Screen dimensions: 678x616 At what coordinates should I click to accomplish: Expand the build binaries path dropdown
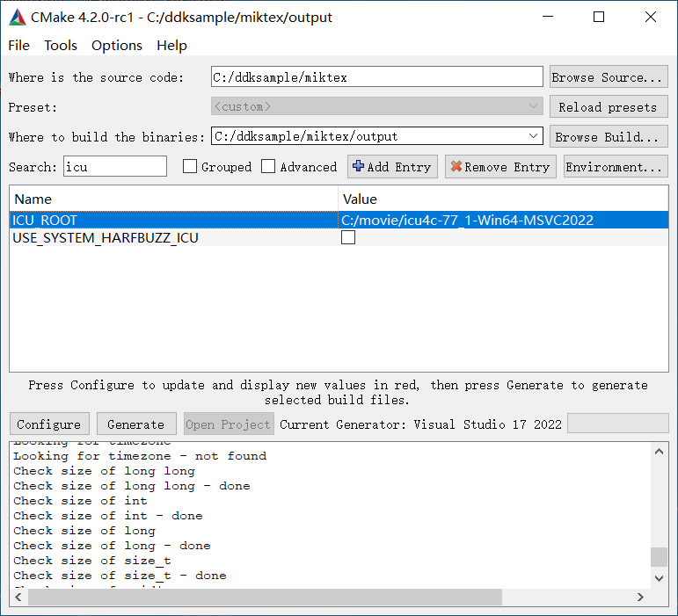pyautogui.click(x=534, y=136)
